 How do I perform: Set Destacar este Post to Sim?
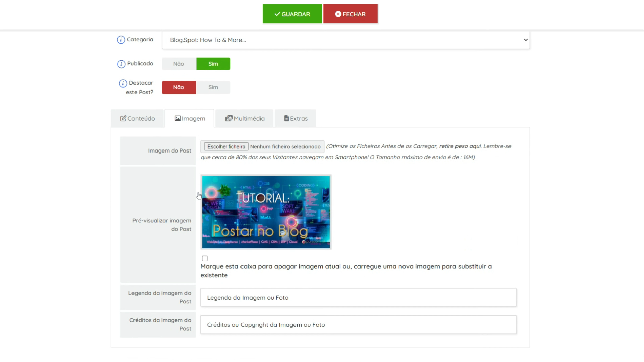point(213,87)
